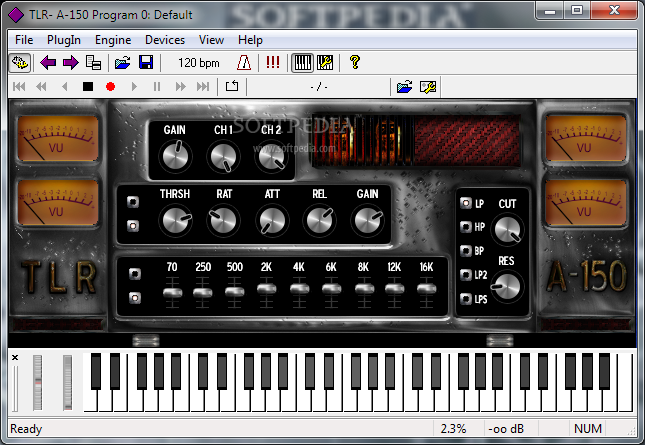Click the step back arrow control
645x445 pixels.
tap(65, 86)
